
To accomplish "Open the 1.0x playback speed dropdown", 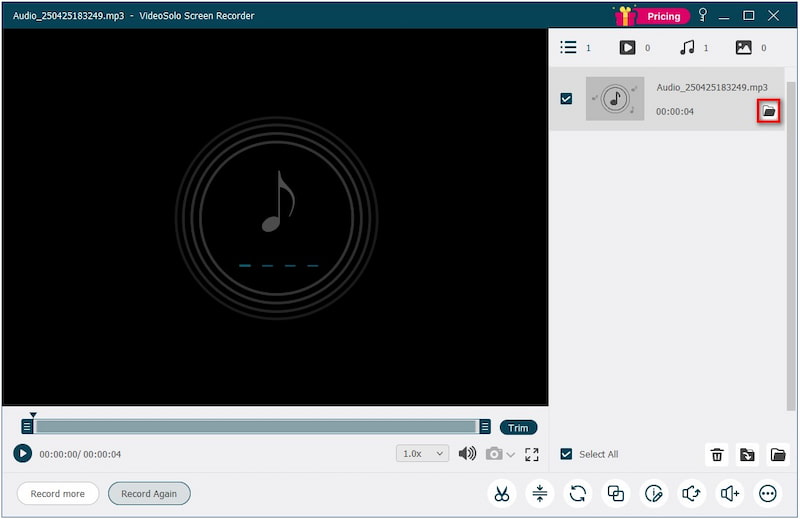I will click(x=423, y=454).
